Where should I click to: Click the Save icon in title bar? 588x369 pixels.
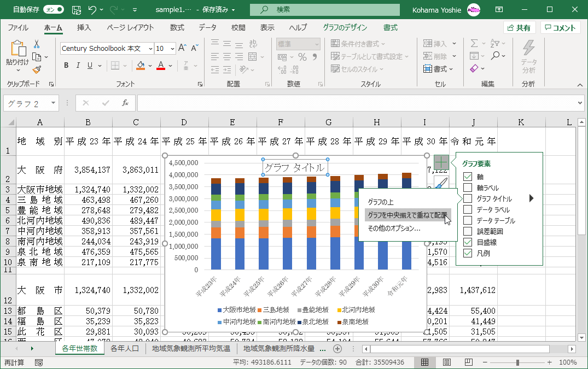(77, 9)
